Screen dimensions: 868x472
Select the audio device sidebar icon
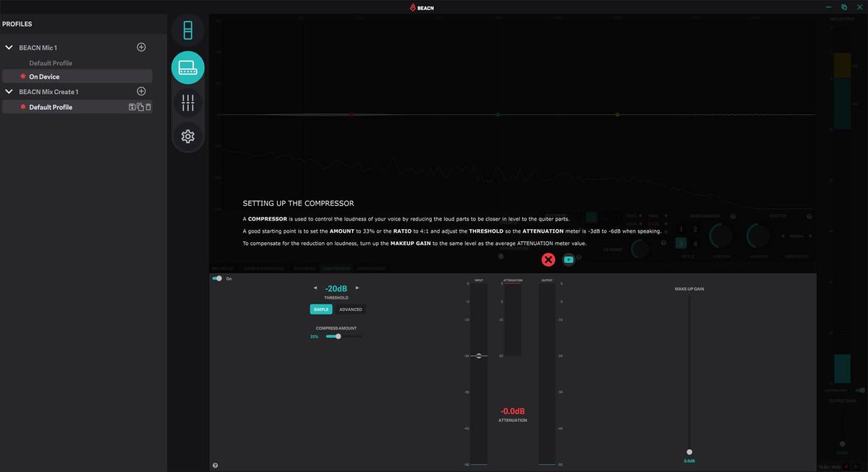[x=188, y=68]
